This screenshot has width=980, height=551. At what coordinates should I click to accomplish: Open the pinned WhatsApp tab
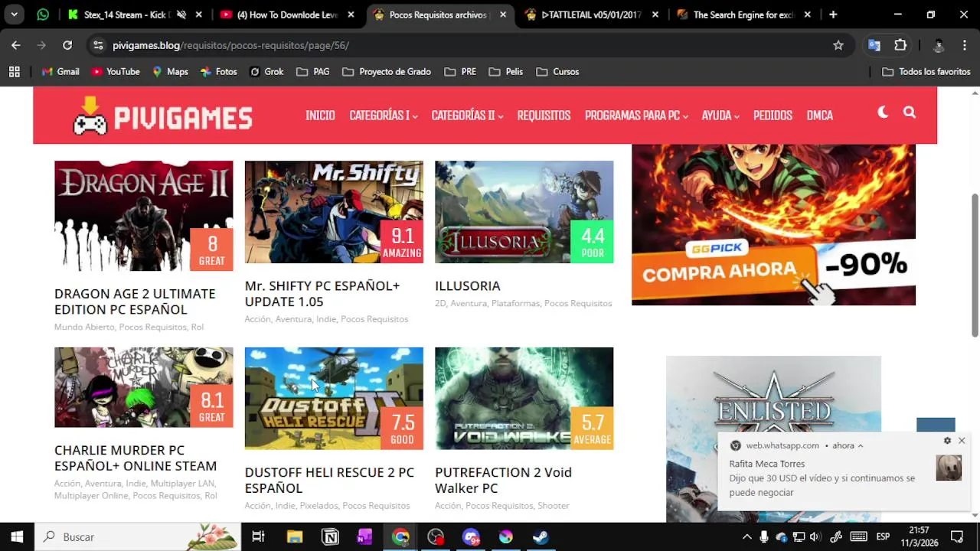43,15
